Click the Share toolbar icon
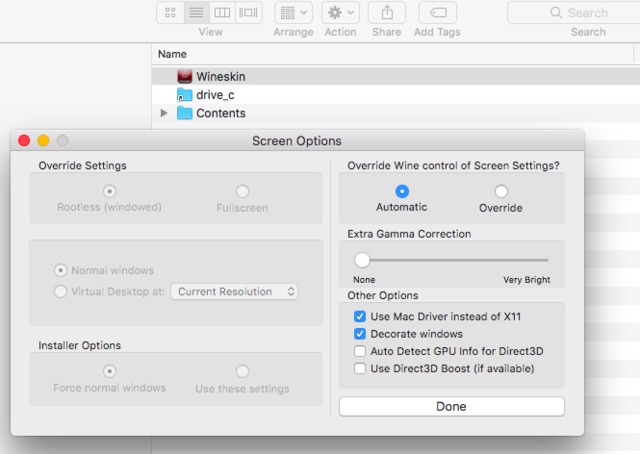 [386, 13]
